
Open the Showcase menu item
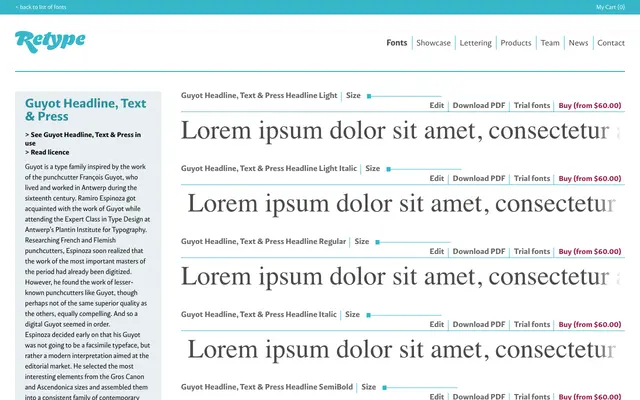point(433,43)
